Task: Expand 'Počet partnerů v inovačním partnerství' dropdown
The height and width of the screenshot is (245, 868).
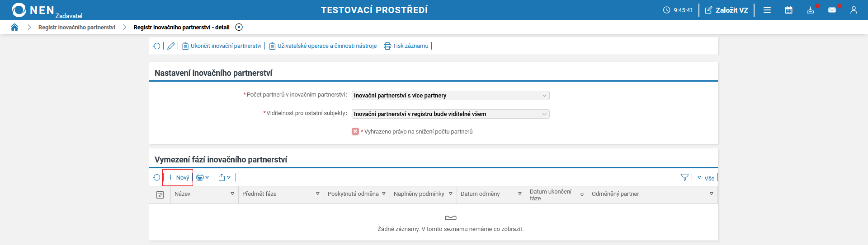Action: pyautogui.click(x=450, y=96)
